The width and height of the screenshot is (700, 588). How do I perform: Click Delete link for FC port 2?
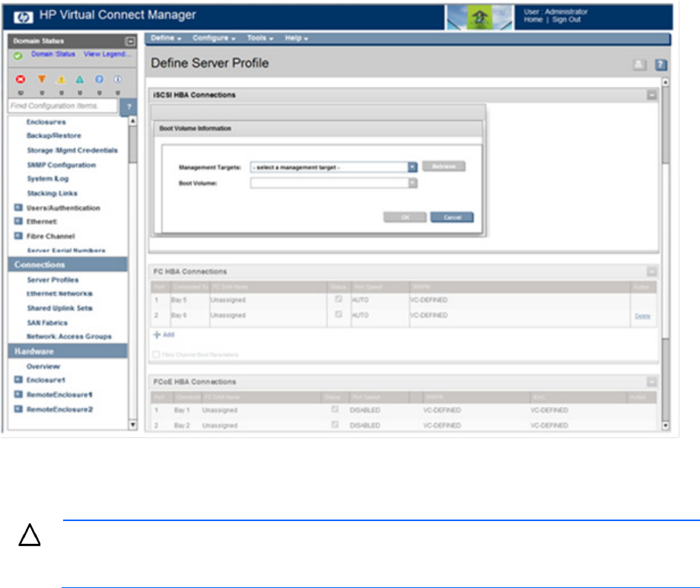[642, 316]
